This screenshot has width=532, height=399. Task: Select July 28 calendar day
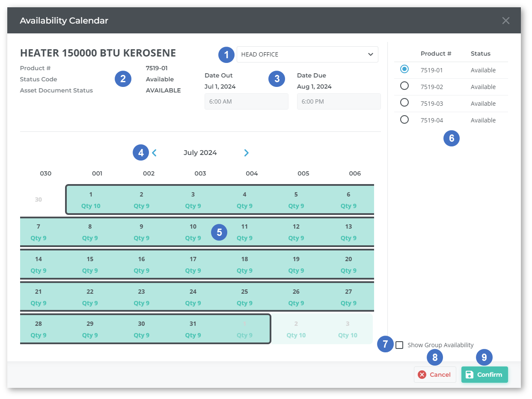point(39,329)
